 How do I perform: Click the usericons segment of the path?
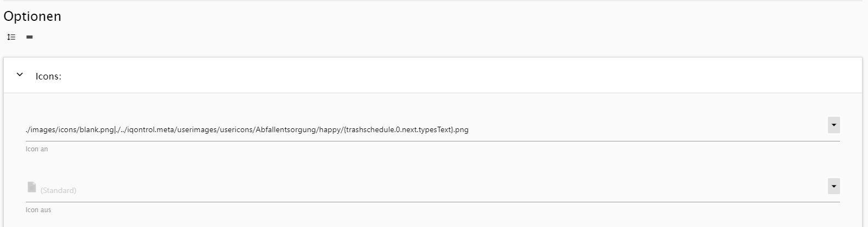tap(237, 130)
